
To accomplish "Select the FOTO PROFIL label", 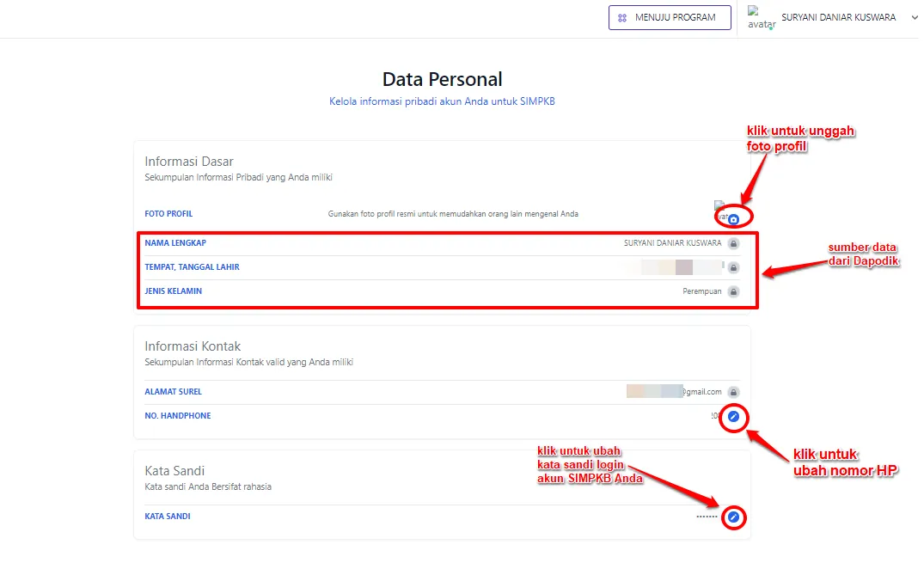I will 168,214.
